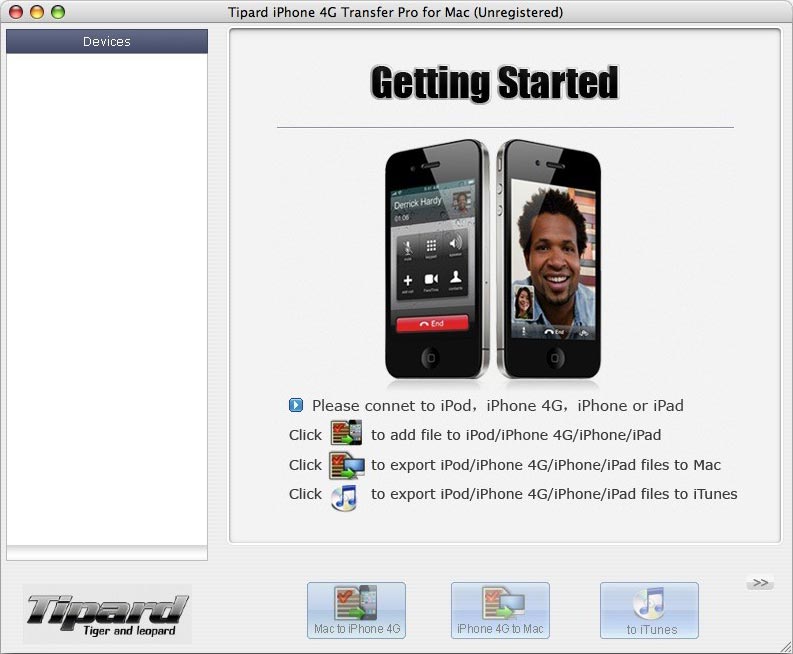Click the Tipard Tiger and leopard logo

point(107,614)
